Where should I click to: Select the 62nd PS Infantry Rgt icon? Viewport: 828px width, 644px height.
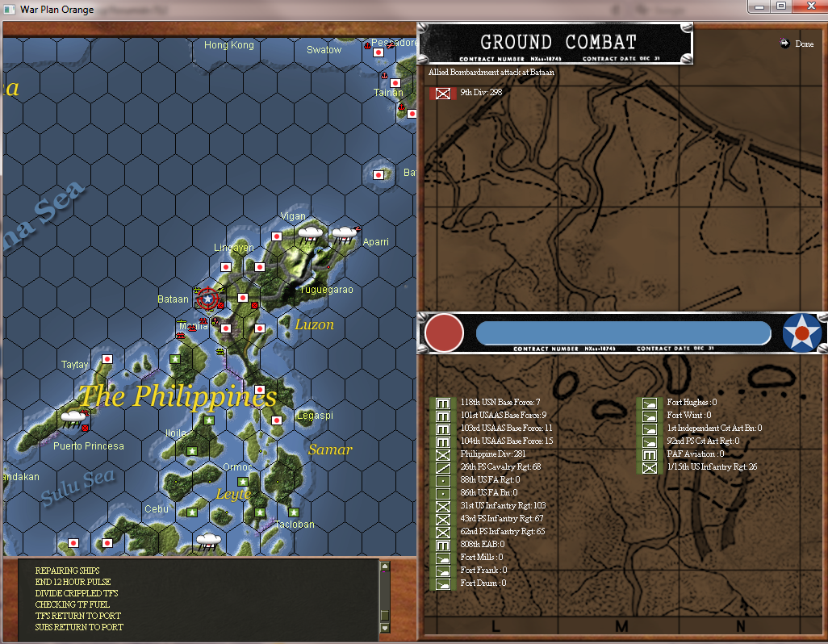tap(442, 533)
